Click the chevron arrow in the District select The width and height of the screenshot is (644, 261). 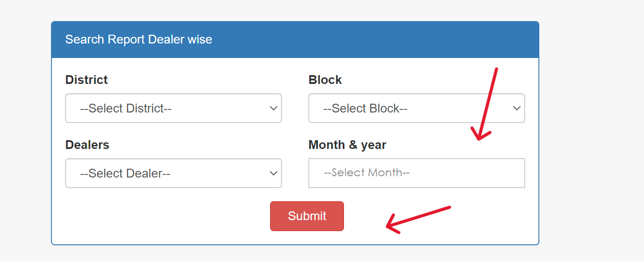[x=274, y=108]
